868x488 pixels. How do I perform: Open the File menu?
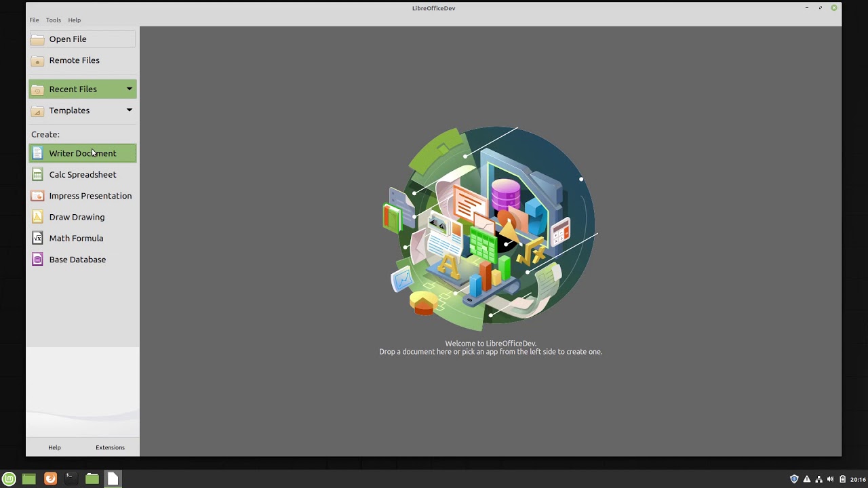point(34,20)
